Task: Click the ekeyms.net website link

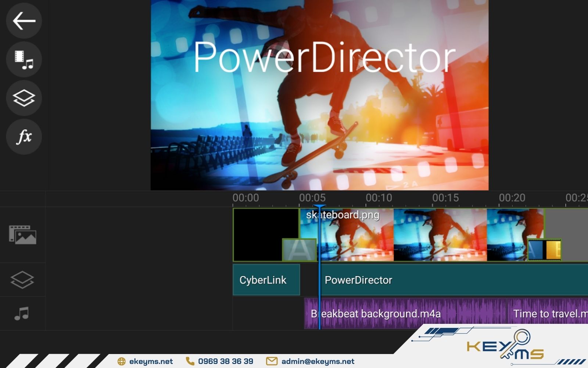Action: (151, 361)
